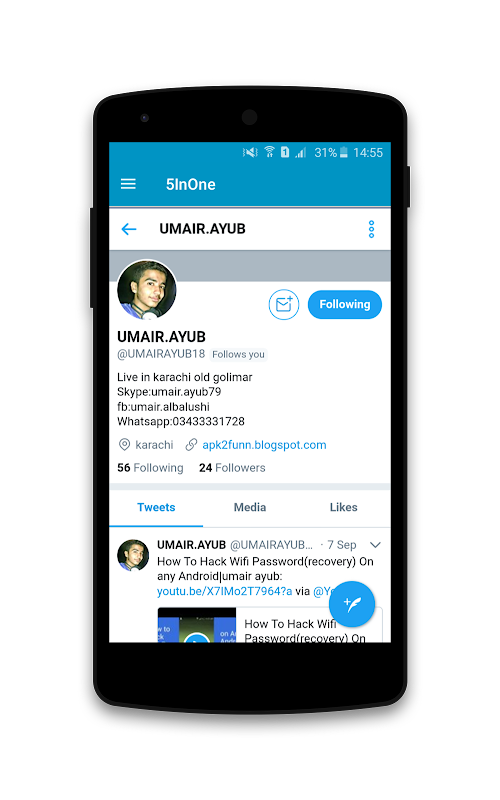This screenshot has height=800, width=500.
Task: Tap the back arrow beside UMAIR.AYUB
Action: pos(129,229)
